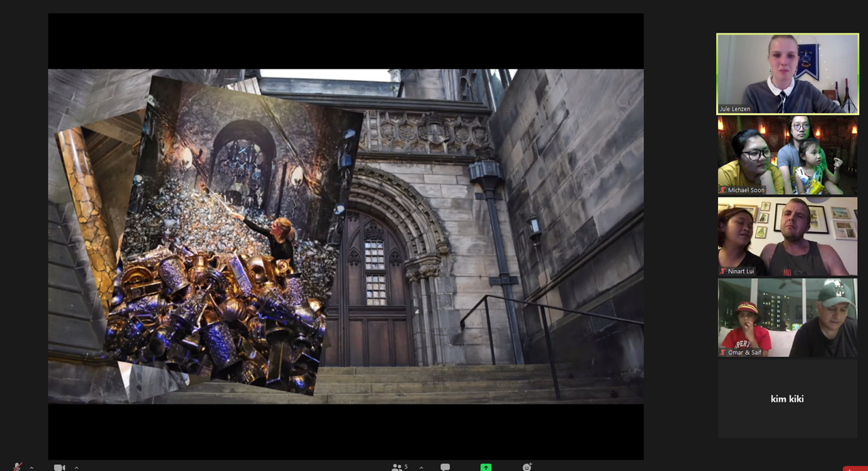Click the 'Michael Soon' name label
The image size is (868, 471).
click(x=746, y=190)
